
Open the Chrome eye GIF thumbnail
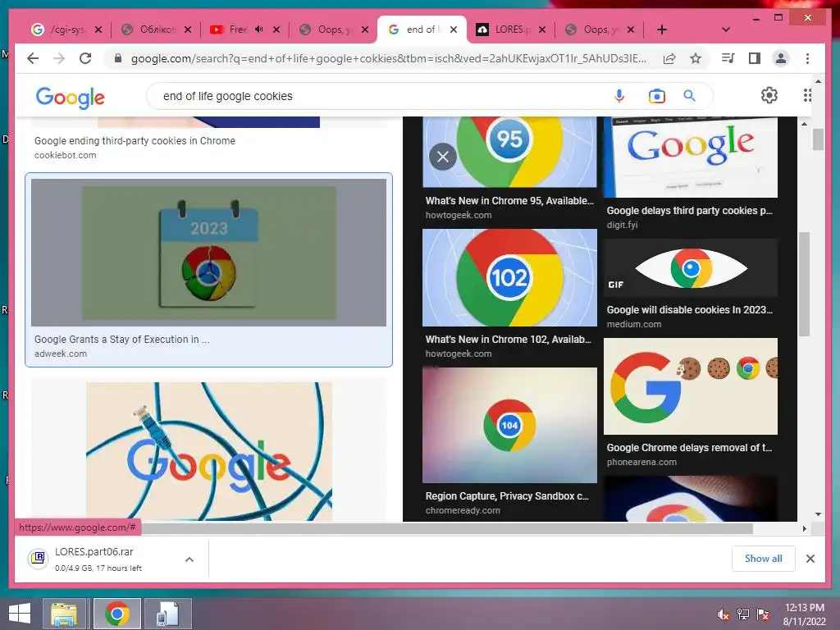coord(691,268)
